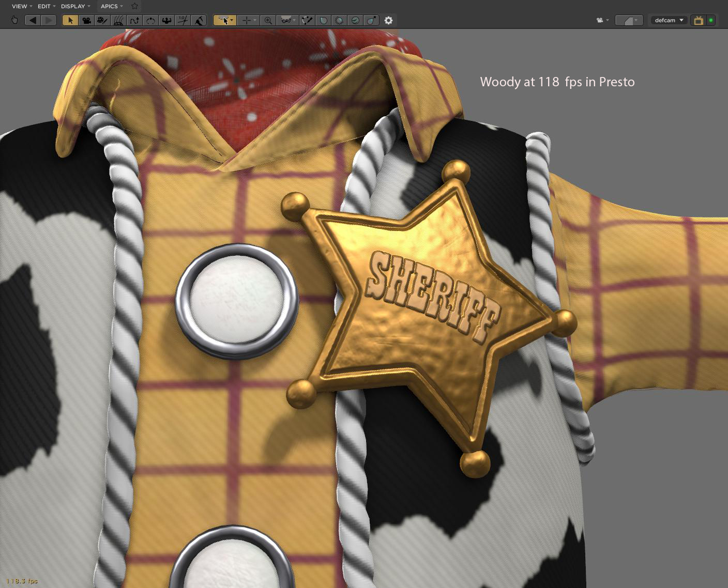Open the gear settings icon

(389, 20)
